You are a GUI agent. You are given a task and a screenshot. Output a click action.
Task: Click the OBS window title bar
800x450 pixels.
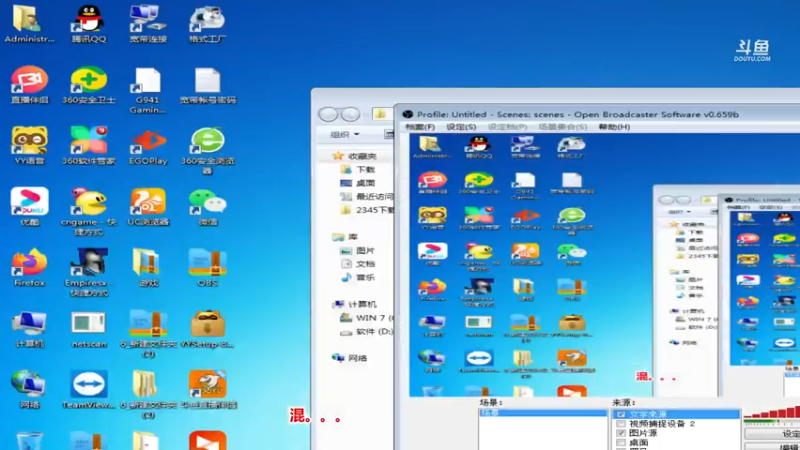coord(597,114)
